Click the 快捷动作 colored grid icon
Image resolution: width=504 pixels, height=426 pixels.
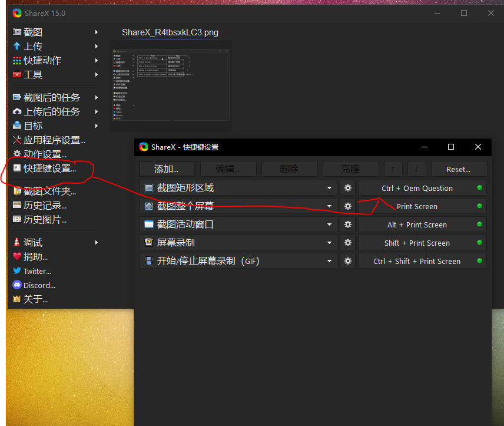pos(16,60)
